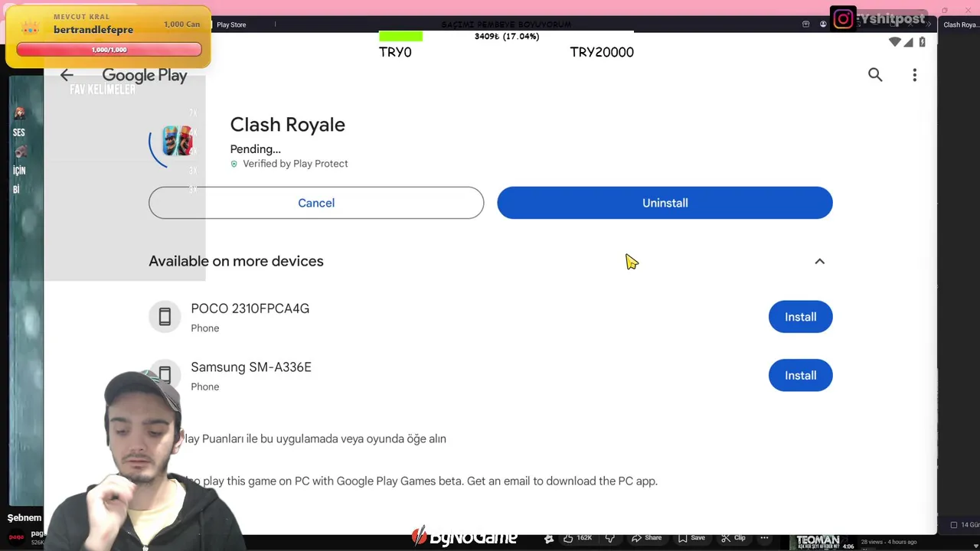Click the Uninstall button
Viewport: 980px width, 551px height.
coord(665,203)
